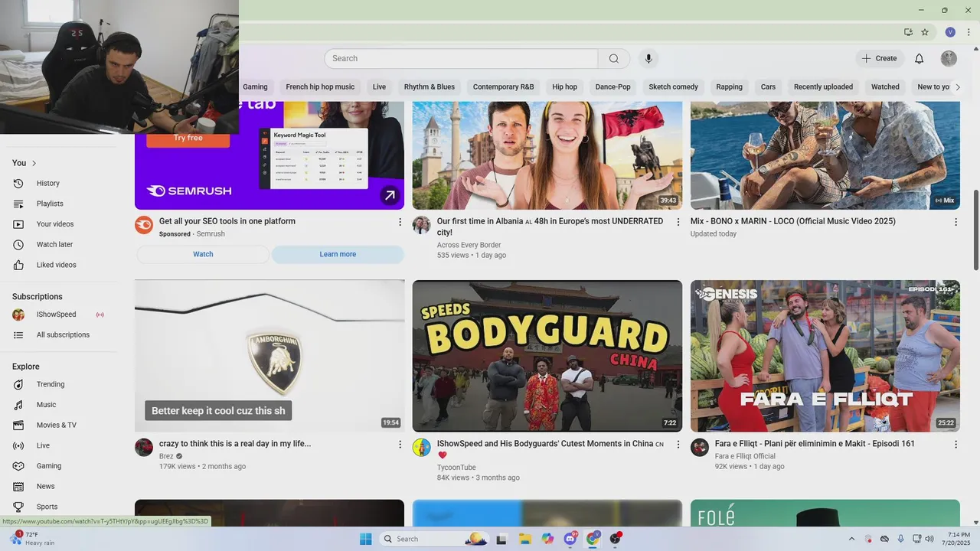Select the Rapping chip
980x551 pixels.
(x=729, y=87)
